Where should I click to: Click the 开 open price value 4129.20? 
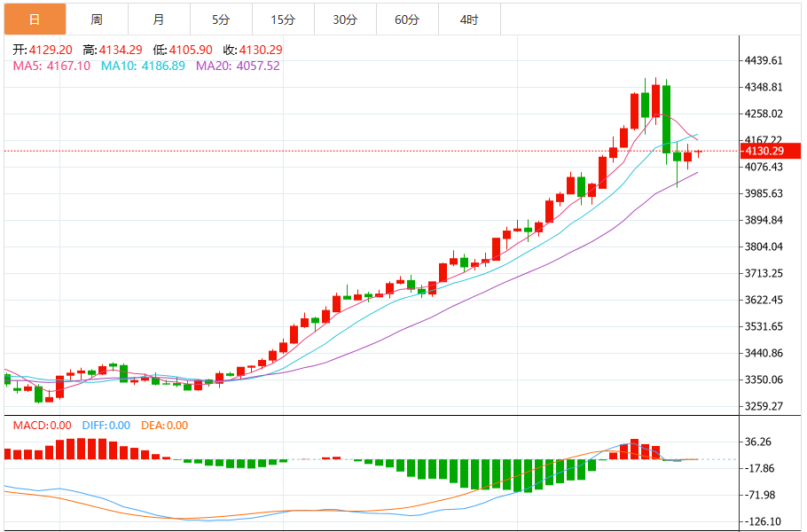51,50
